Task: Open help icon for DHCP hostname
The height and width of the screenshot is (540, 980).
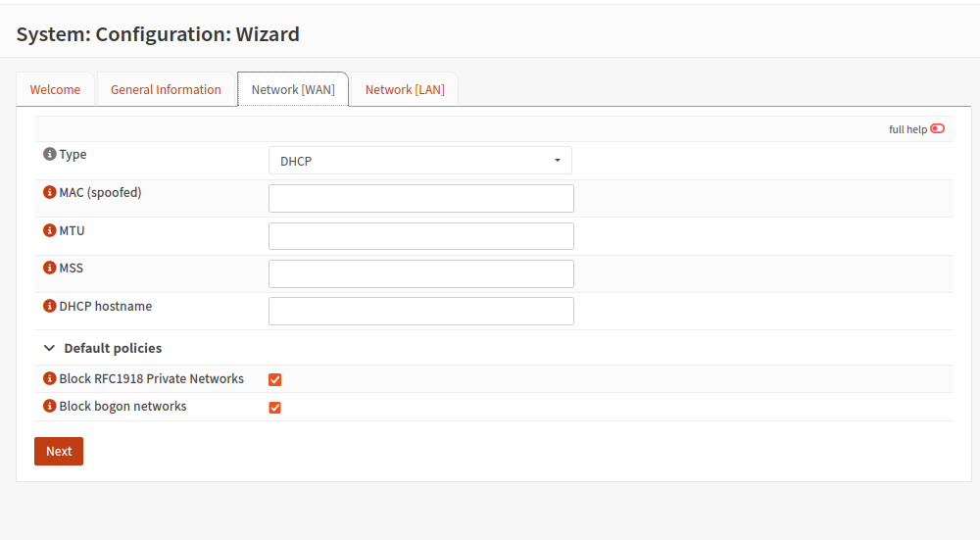Action: click(50, 307)
